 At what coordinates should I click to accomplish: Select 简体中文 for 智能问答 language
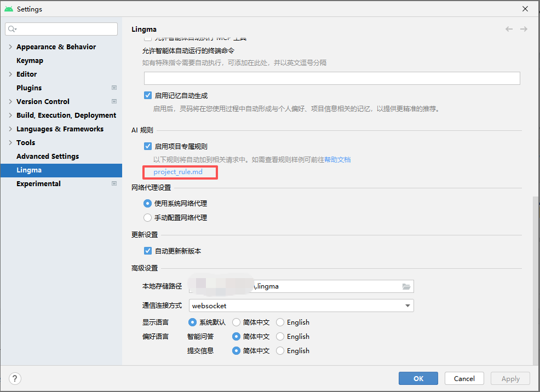(236, 336)
